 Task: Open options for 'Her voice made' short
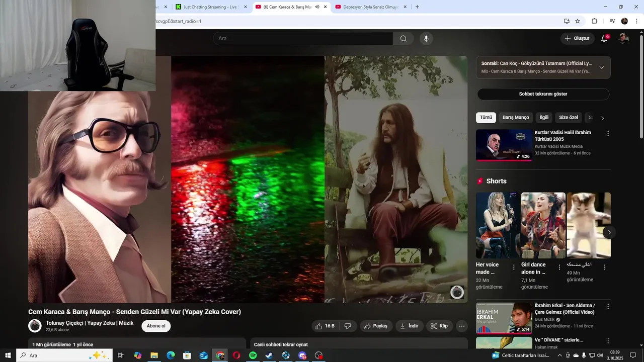pos(514,267)
